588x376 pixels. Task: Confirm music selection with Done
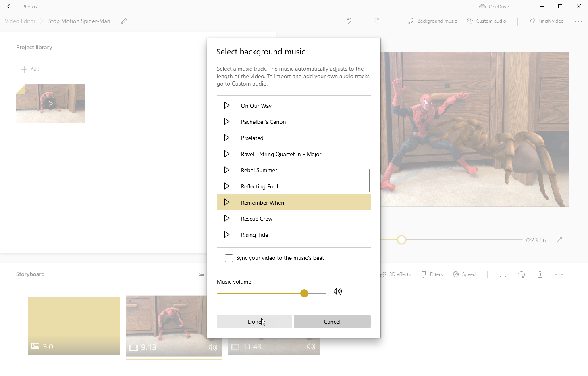tap(254, 322)
